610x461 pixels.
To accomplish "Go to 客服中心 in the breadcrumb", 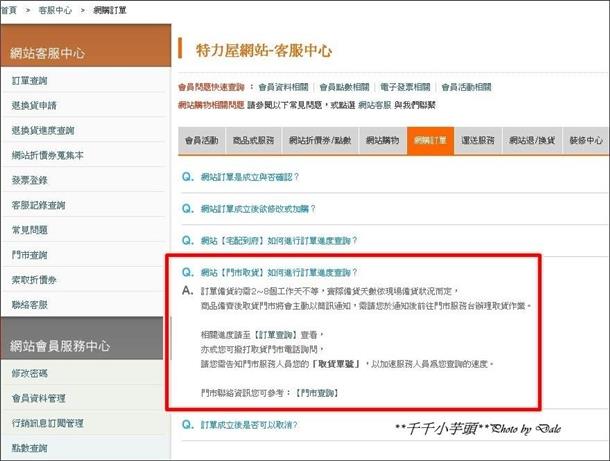I will click(x=55, y=11).
